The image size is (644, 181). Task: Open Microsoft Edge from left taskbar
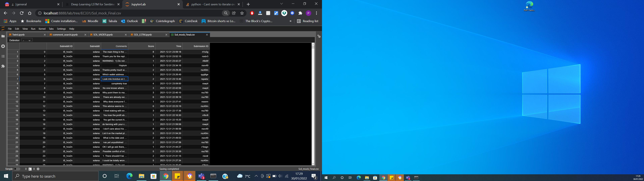coord(129,176)
